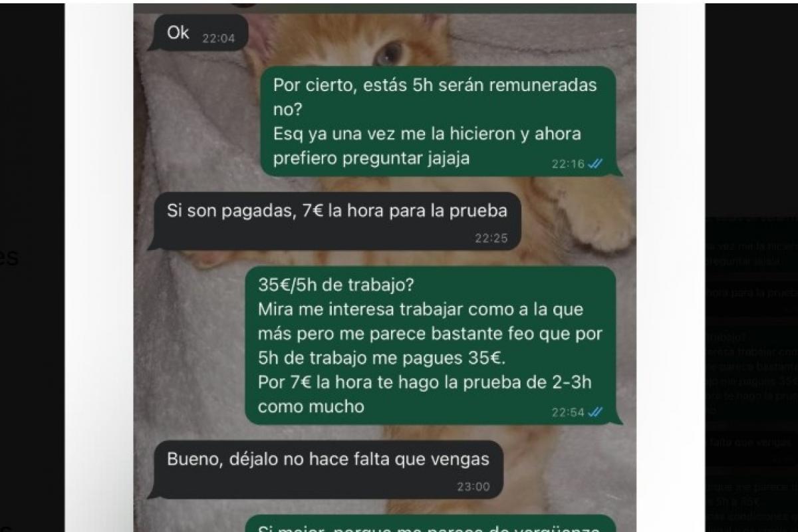
Task: Click the partially visible "Si mejor" message
Action: coord(431,524)
